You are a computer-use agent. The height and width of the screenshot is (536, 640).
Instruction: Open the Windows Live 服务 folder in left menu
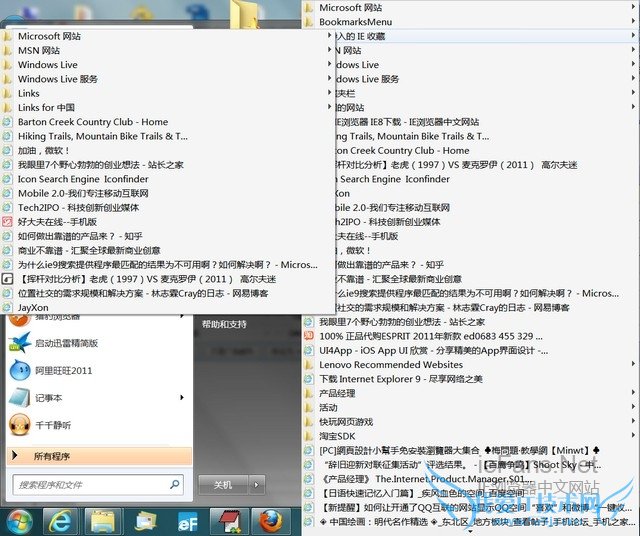[x=167, y=79]
